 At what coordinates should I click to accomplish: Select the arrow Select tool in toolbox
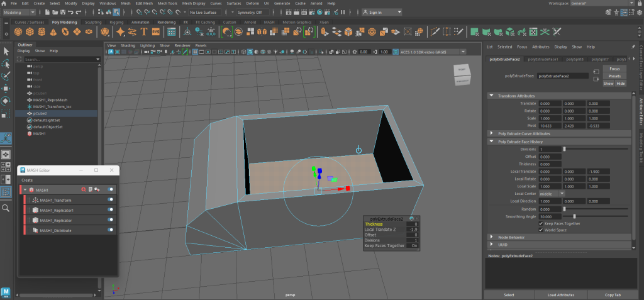pyautogui.click(x=6, y=52)
